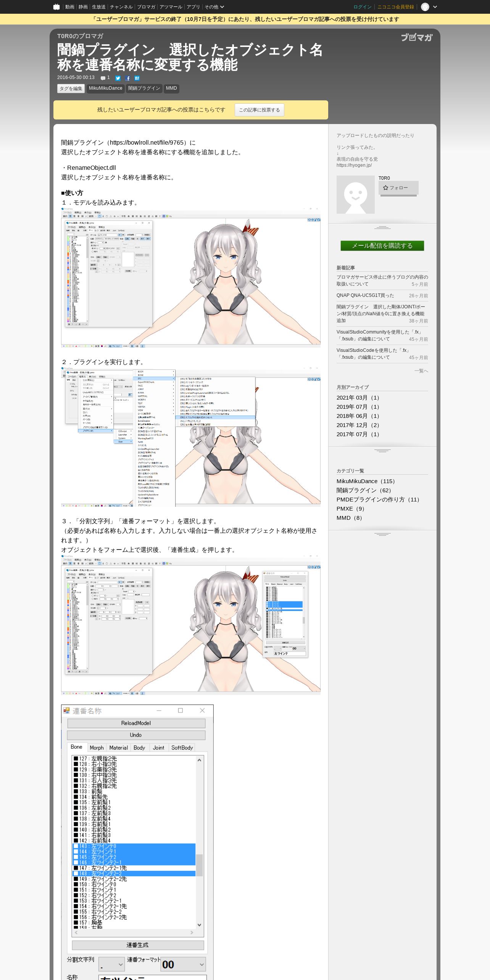
Task: Switch to the Morph tab in the dialog
Action: click(97, 748)
